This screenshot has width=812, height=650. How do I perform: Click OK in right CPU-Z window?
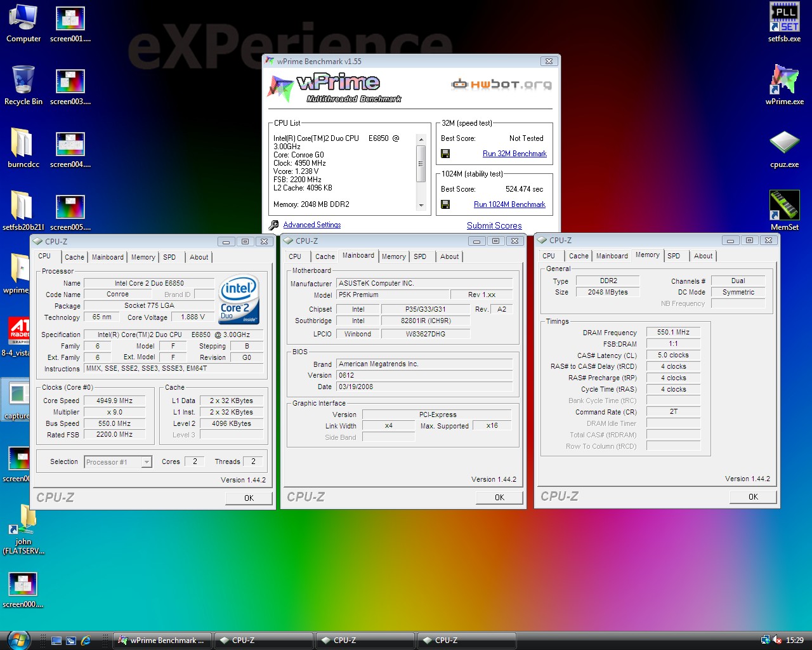(x=753, y=497)
